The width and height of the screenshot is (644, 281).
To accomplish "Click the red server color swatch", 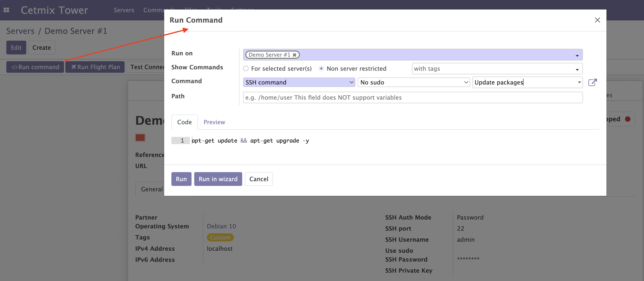I will pyautogui.click(x=140, y=137).
